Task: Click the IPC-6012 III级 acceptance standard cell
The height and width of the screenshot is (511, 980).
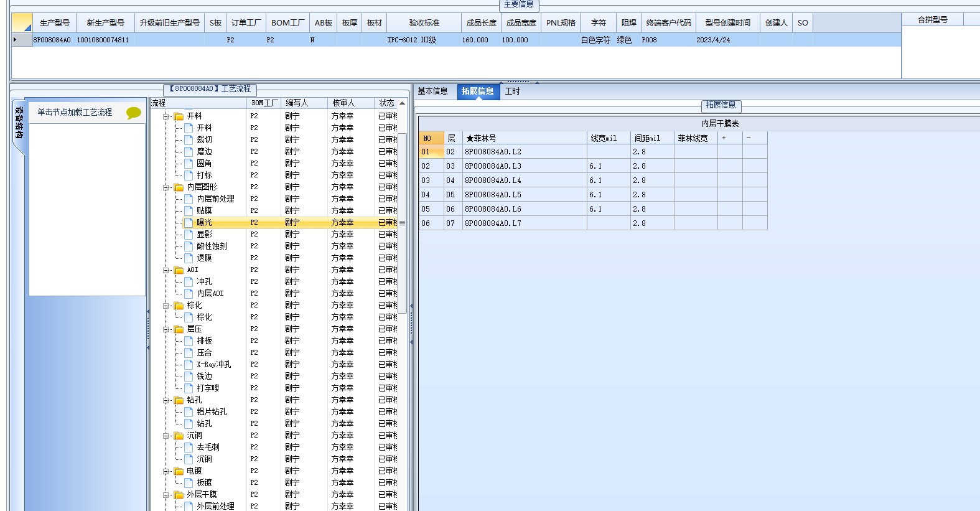Action: [x=424, y=40]
